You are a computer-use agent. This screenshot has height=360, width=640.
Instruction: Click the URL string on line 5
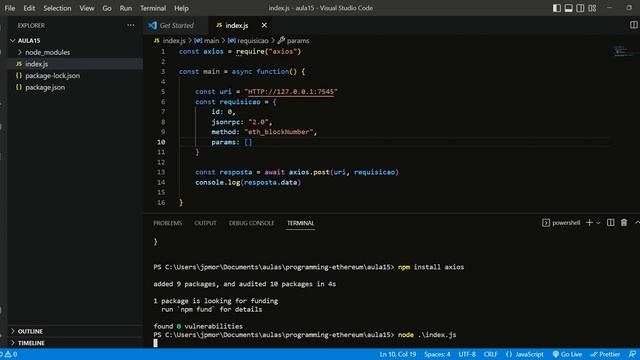291,92
